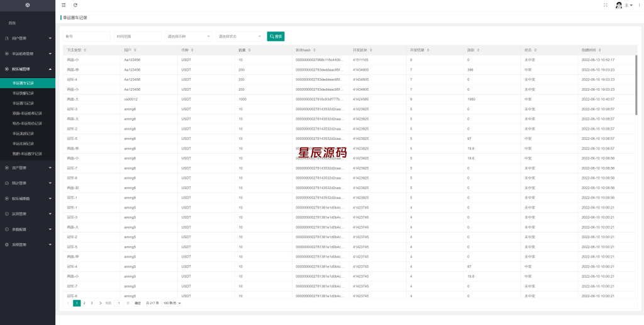Click the 统计管理 sidebar icon

pos(6,183)
